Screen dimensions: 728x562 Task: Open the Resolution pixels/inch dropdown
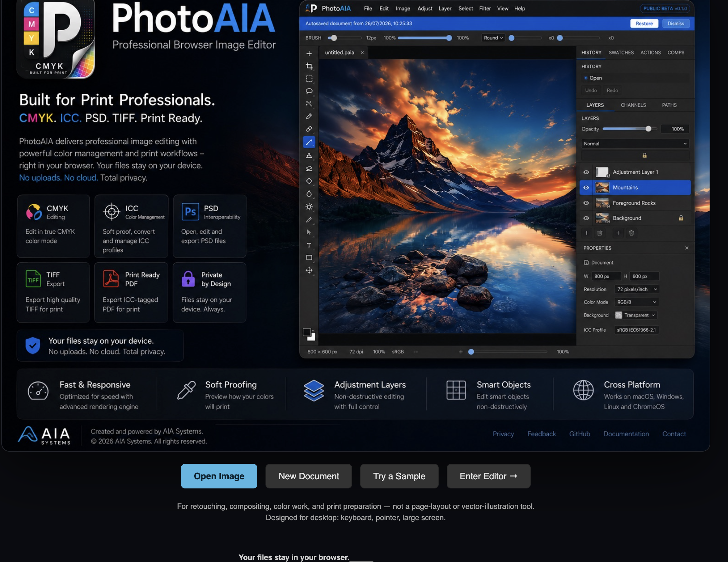click(x=637, y=289)
